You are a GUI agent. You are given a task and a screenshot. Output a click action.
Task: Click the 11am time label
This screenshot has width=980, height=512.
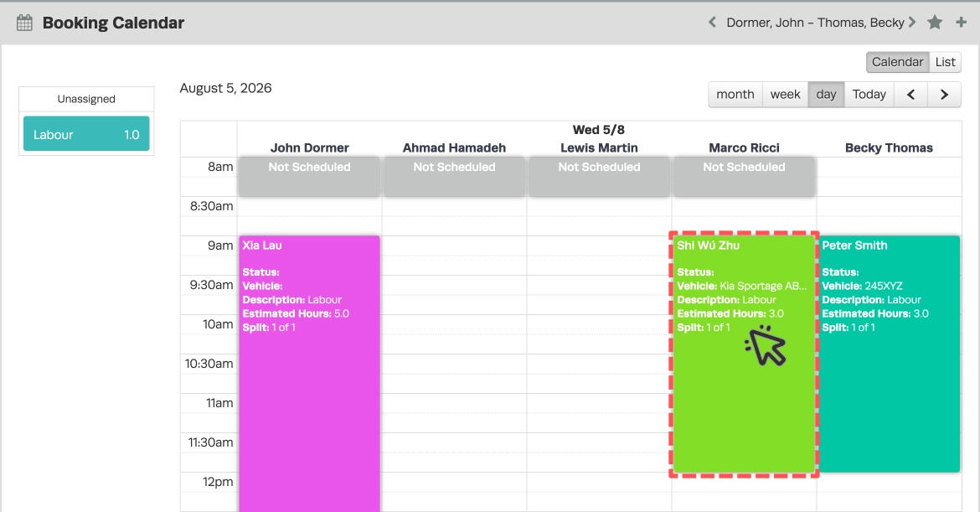click(x=220, y=403)
